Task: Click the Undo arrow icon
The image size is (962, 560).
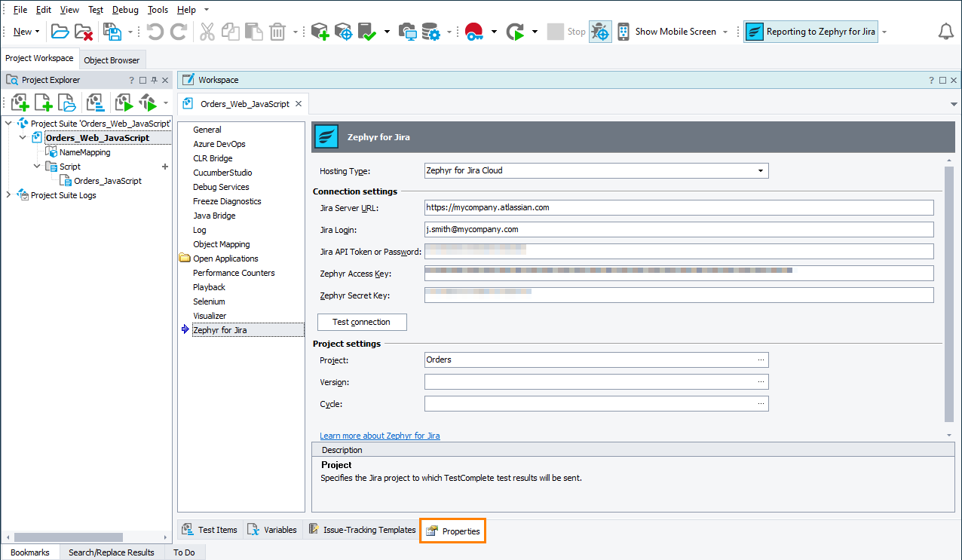Action: click(155, 32)
